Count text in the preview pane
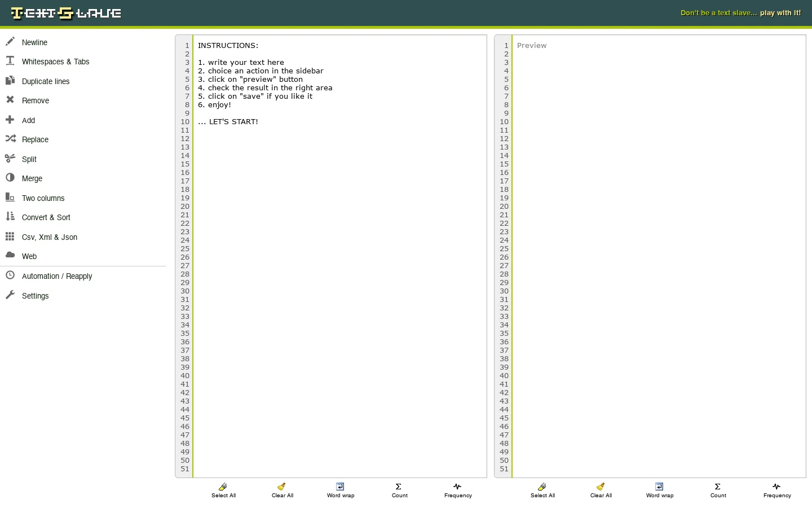812x508 pixels. [x=718, y=490]
